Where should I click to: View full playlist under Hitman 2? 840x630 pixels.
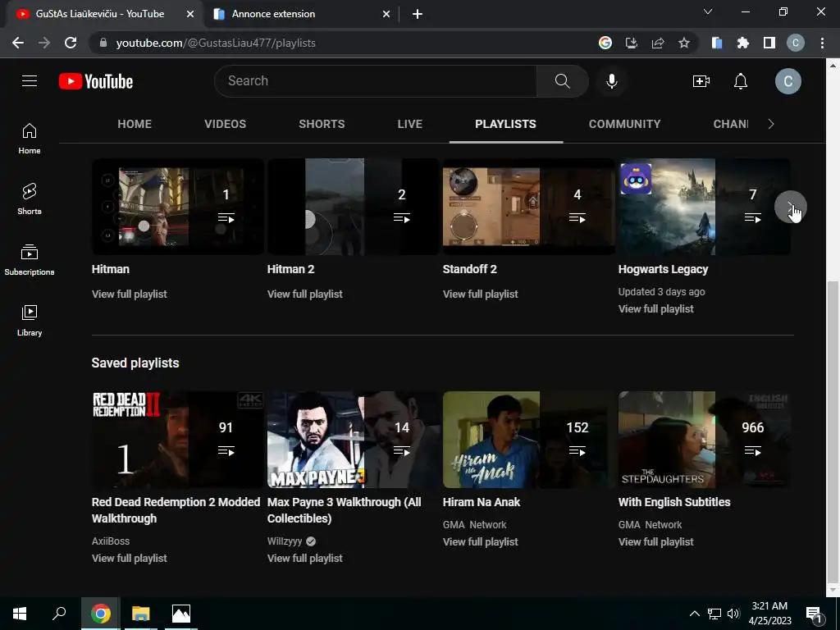[305, 294]
